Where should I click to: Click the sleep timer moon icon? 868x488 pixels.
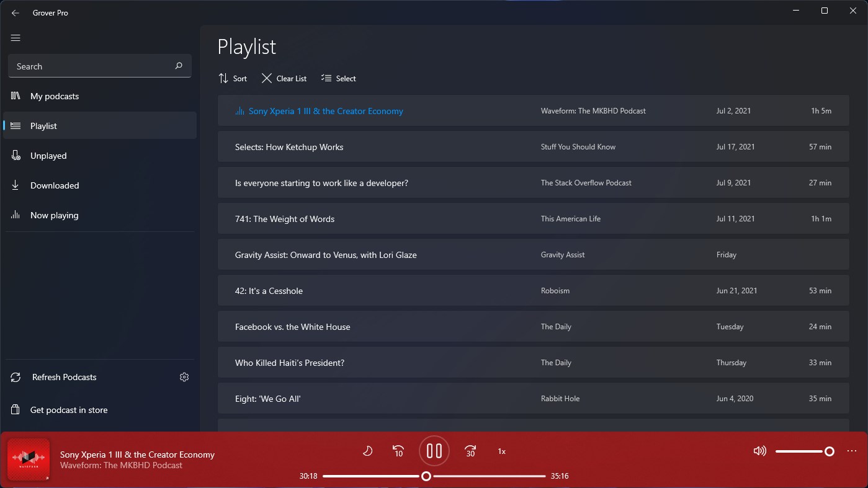[x=367, y=451]
